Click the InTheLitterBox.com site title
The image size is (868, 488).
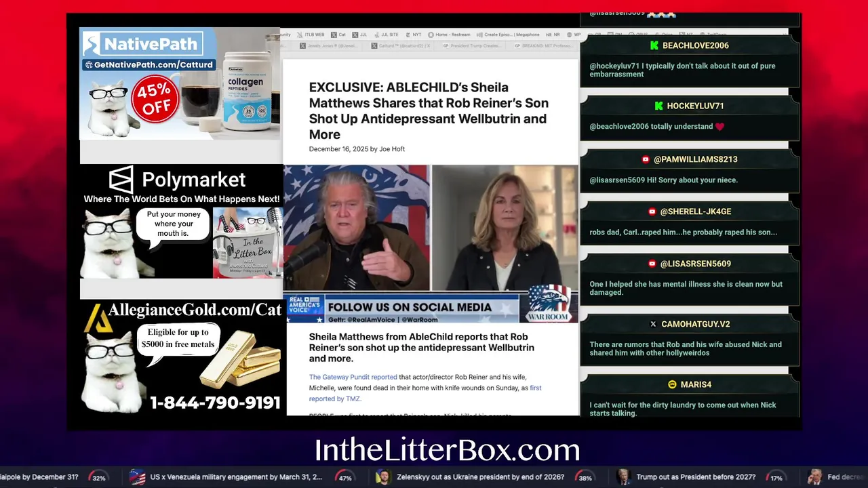[448, 450]
